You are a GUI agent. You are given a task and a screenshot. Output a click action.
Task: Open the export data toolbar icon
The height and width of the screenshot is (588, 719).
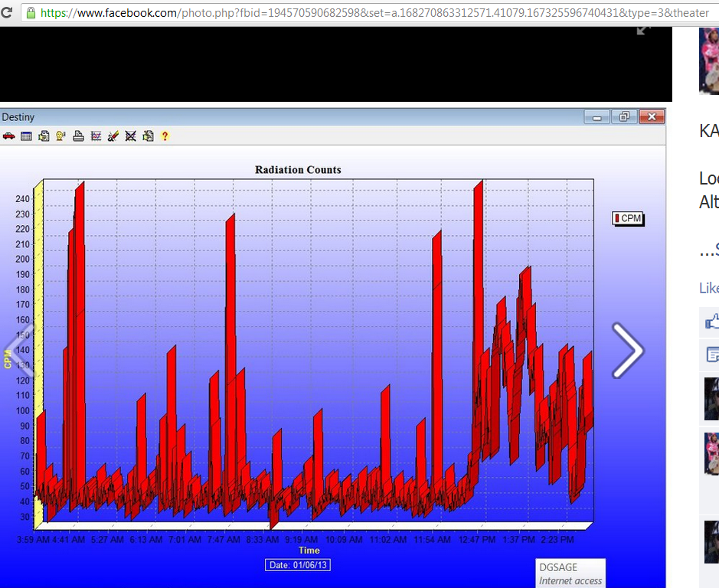click(x=146, y=136)
